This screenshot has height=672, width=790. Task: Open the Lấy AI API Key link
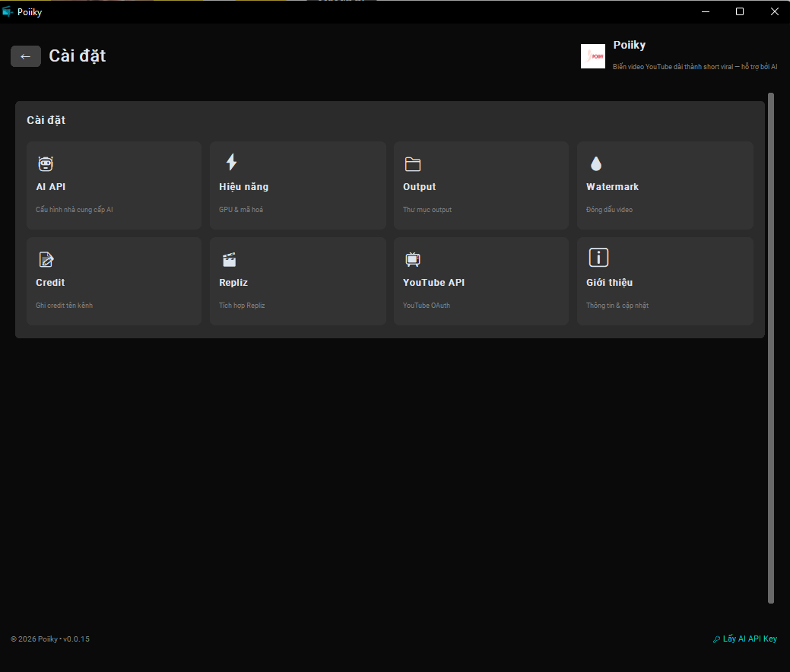pyautogui.click(x=744, y=639)
